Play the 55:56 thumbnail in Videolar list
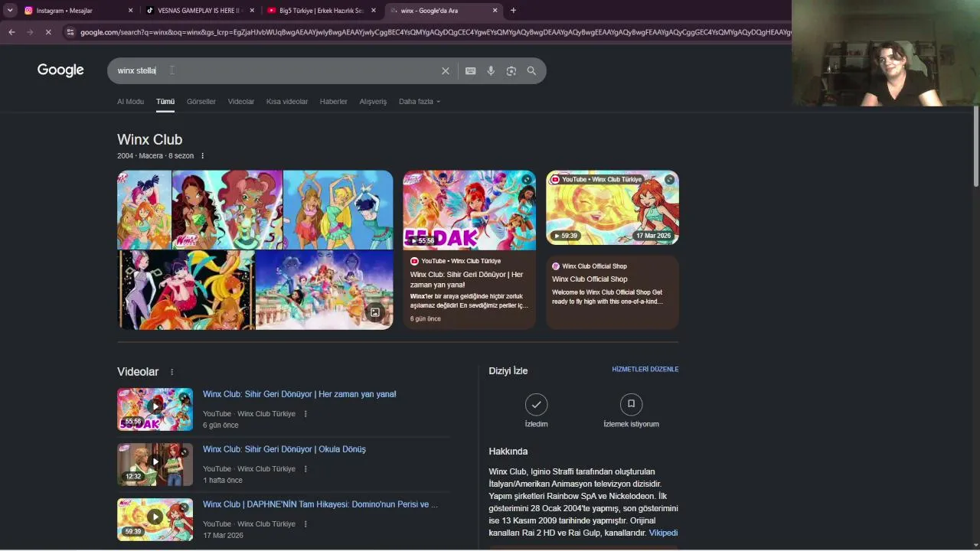980x551 pixels. 155,409
